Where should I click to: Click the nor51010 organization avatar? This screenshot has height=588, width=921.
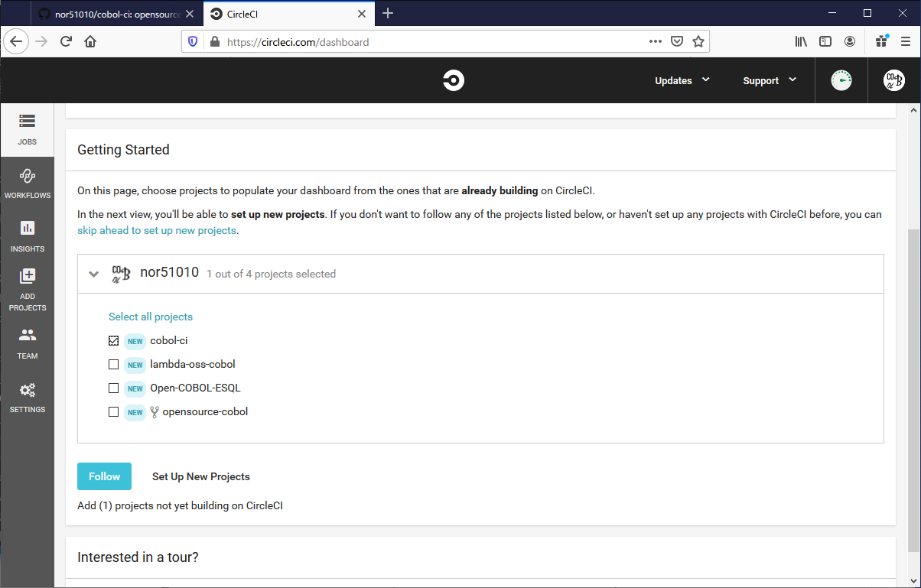[x=121, y=274]
